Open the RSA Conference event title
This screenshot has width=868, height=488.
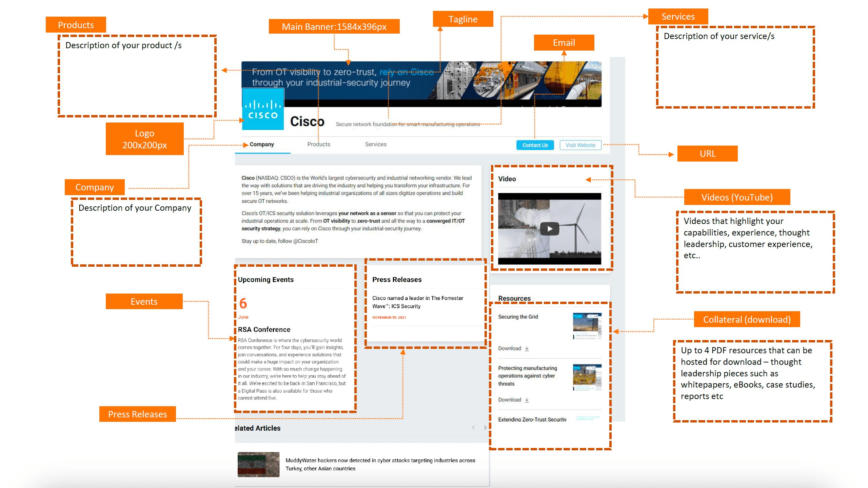[x=264, y=329]
